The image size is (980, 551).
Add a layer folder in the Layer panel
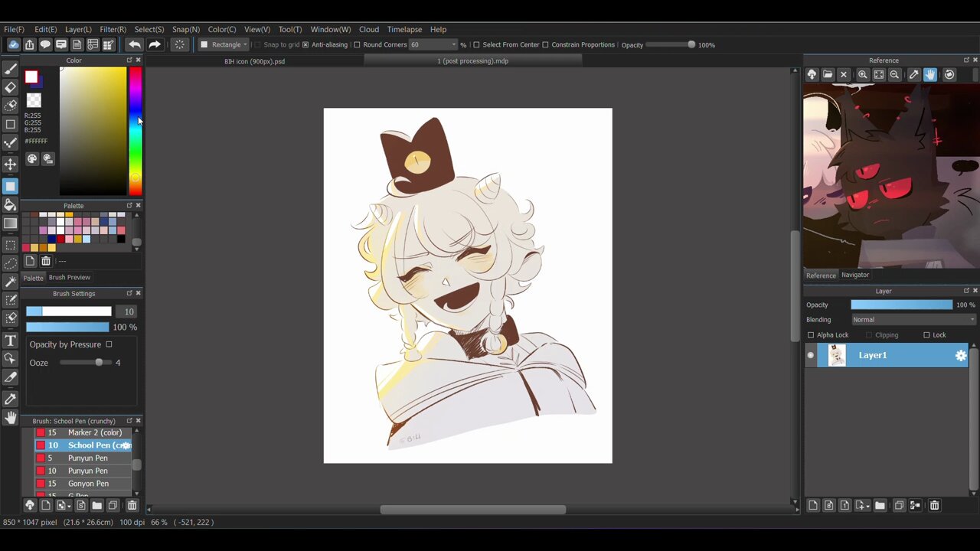point(880,505)
